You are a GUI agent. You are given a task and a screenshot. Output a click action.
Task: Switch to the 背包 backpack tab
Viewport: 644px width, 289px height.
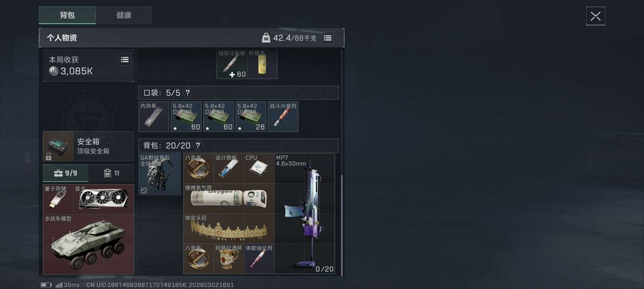pyautogui.click(x=67, y=15)
